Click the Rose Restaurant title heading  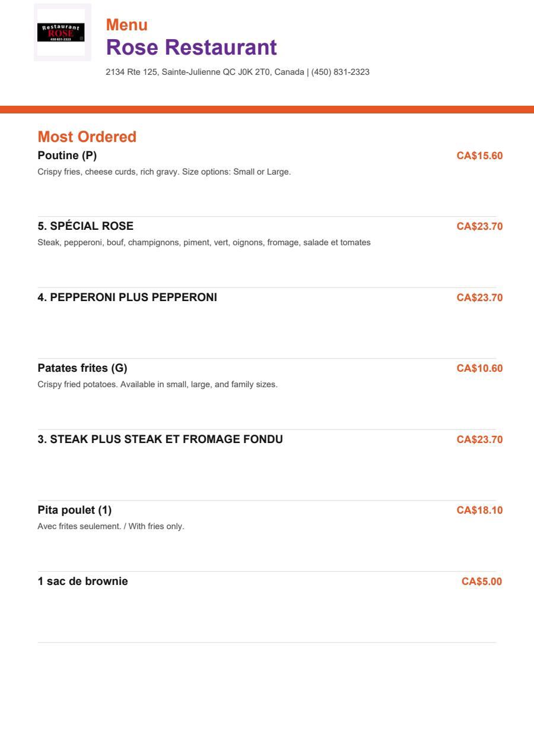click(191, 48)
